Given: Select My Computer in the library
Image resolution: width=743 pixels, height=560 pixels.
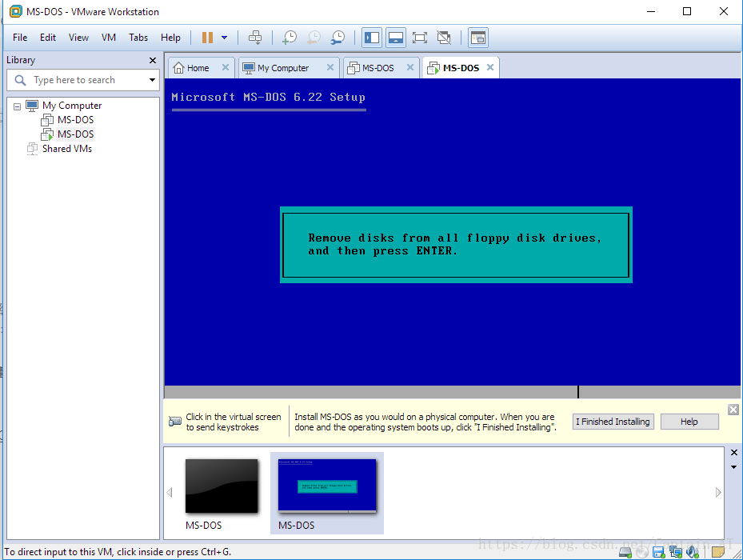Looking at the screenshot, I should (71, 106).
